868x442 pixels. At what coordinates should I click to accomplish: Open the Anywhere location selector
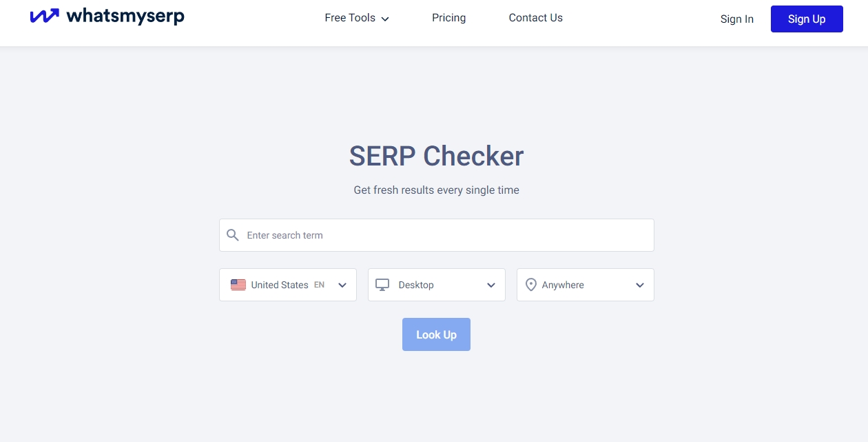click(x=586, y=285)
